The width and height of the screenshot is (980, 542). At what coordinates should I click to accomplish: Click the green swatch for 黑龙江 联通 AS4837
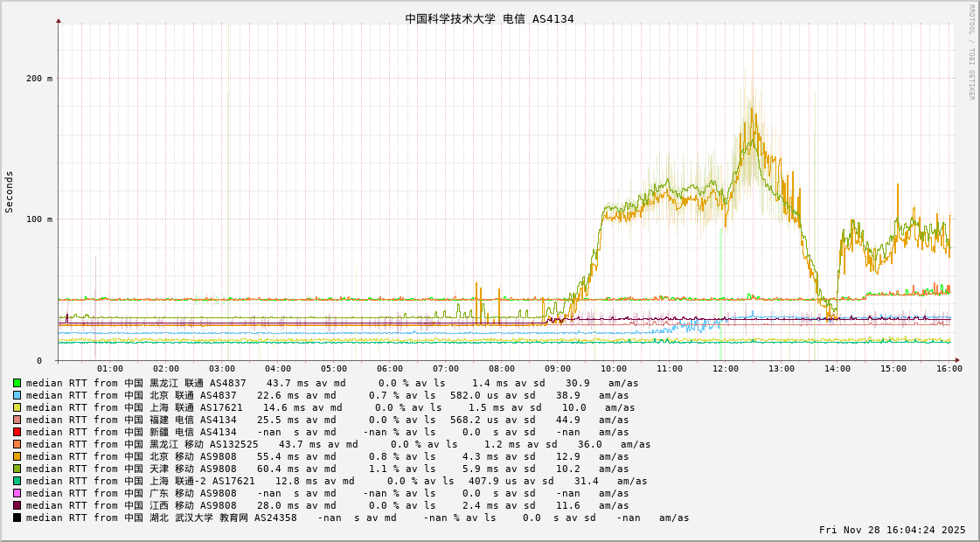click(x=17, y=383)
